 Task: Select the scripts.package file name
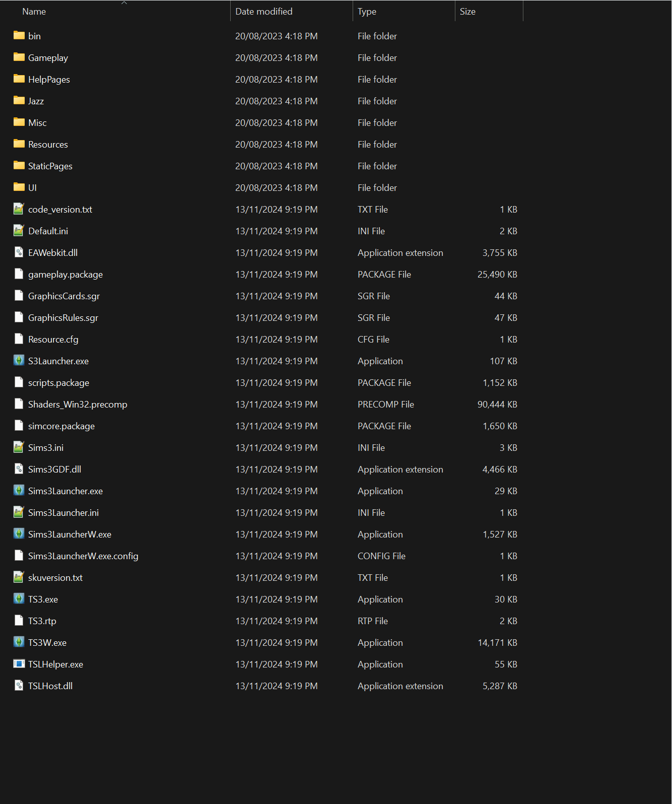point(58,382)
